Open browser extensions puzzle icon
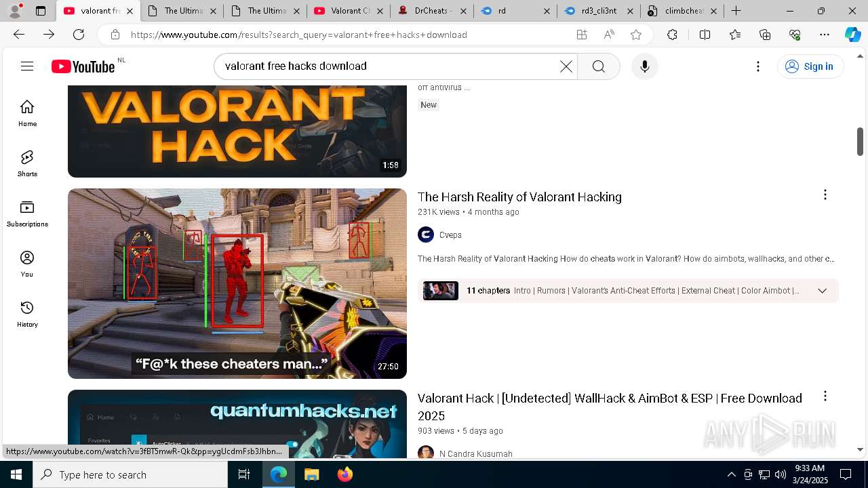Viewport: 868px width, 488px height. pos(672,35)
